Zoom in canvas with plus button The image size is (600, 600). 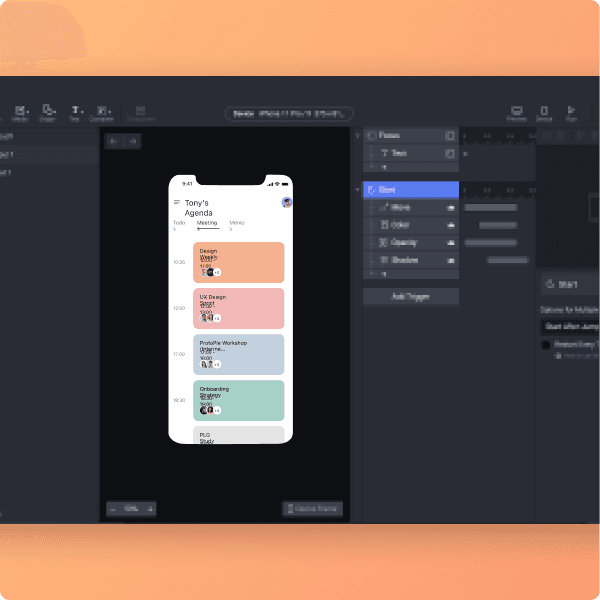[150, 509]
